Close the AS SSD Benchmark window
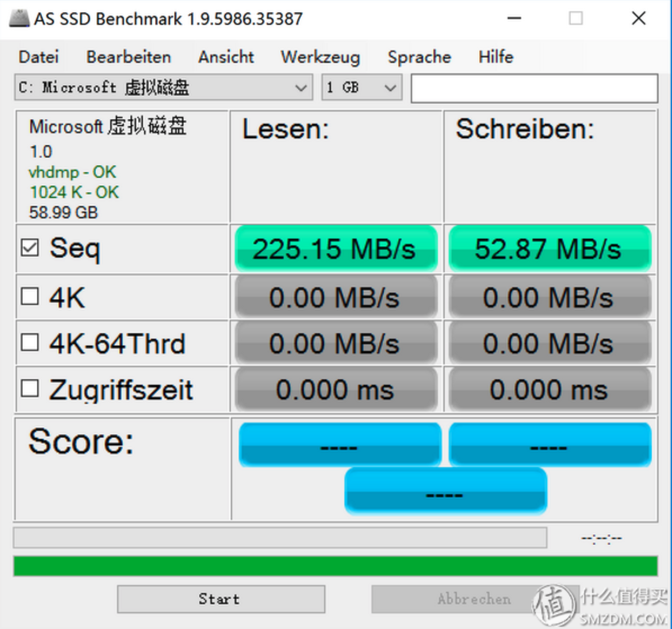 coord(639,19)
